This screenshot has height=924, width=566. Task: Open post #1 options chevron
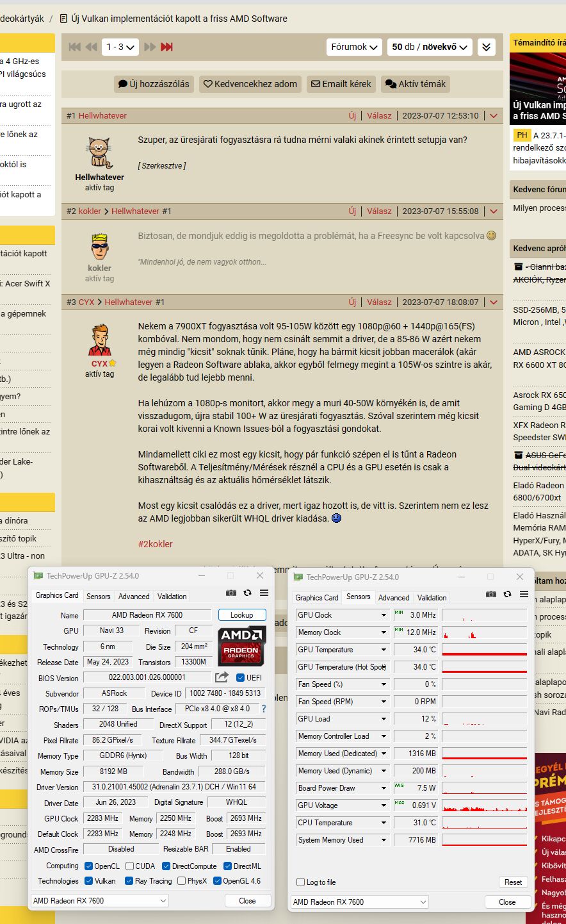tap(494, 116)
